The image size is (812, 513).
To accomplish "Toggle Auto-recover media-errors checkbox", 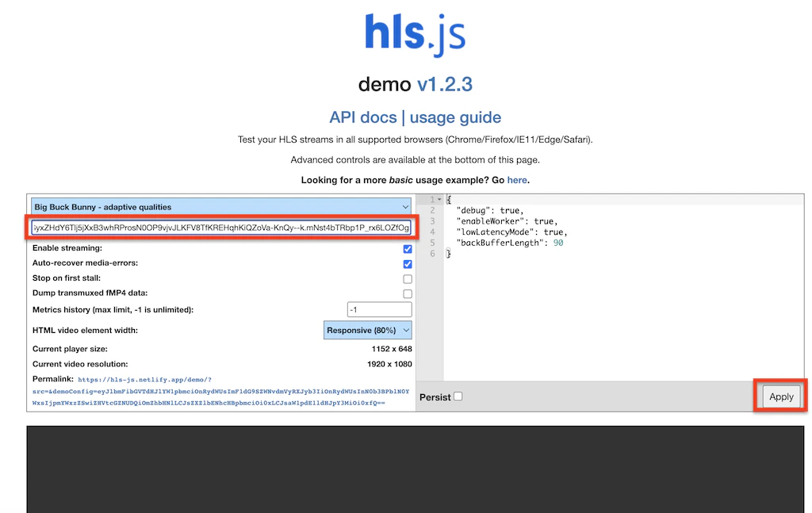I will pos(408,263).
